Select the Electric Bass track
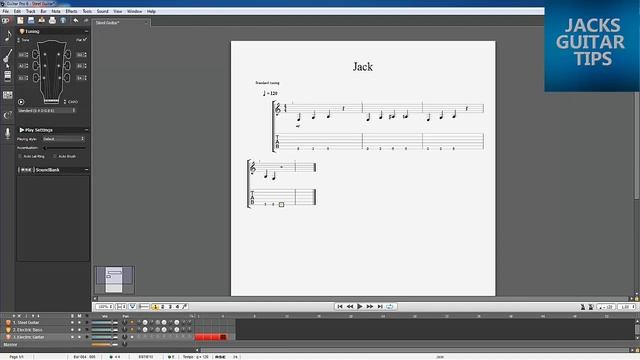 coord(28,330)
